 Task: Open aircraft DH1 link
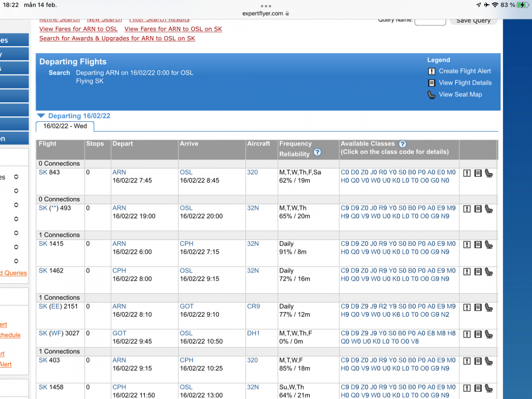coord(253,333)
